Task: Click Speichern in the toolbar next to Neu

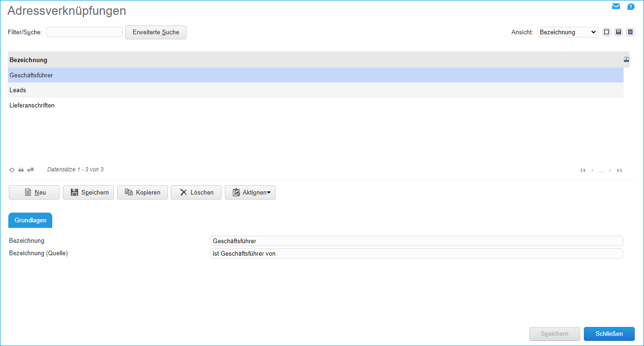Action: [x=88, y=193]
